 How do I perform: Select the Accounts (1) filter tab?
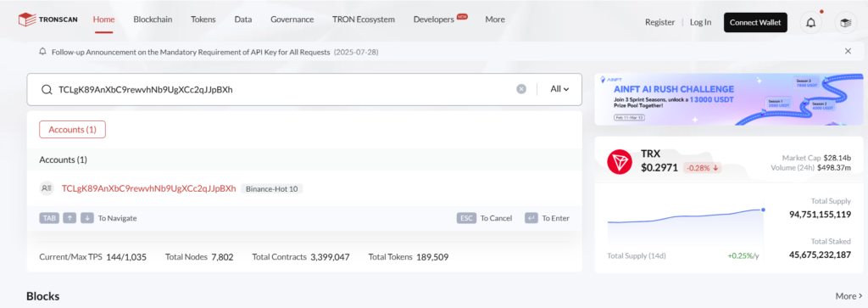tap(73, 130)
